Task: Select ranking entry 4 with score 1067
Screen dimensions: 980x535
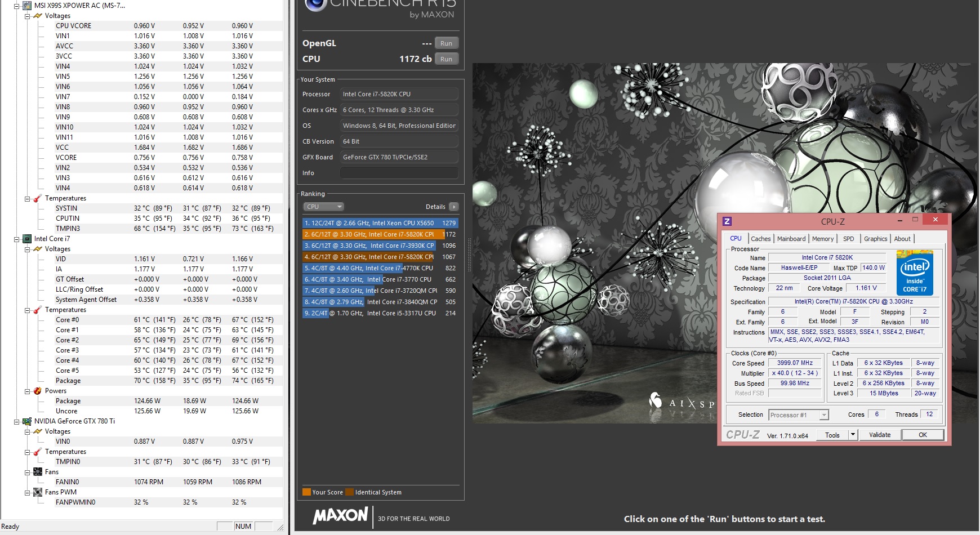Action: (380, 257)
